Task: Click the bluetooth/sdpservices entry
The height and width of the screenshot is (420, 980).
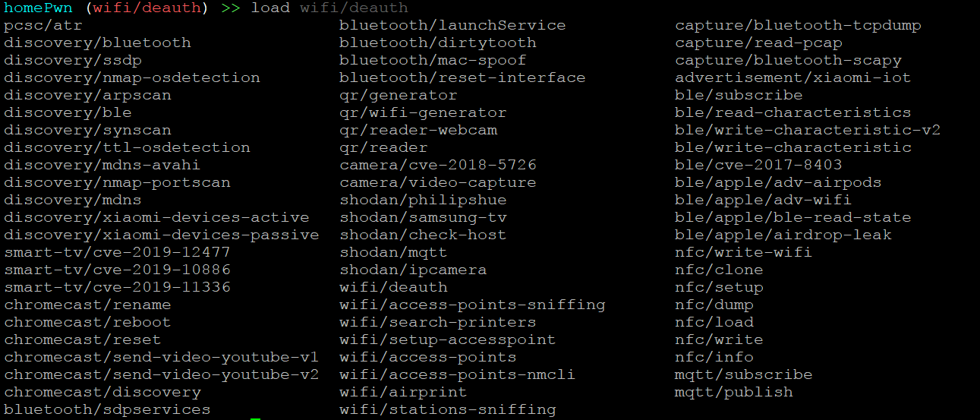Action: click(107, 409)
